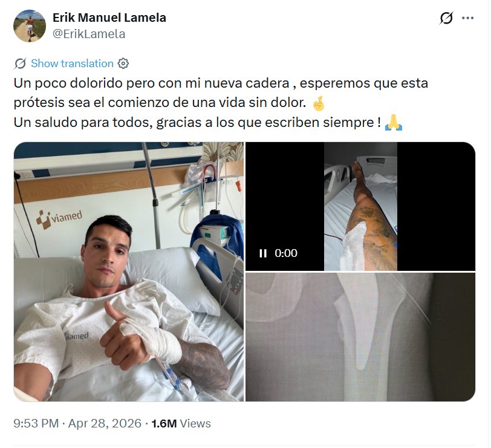The image size is (491, 448).
Task: Open the three-dot more options menu
Action: coord(467,18)
